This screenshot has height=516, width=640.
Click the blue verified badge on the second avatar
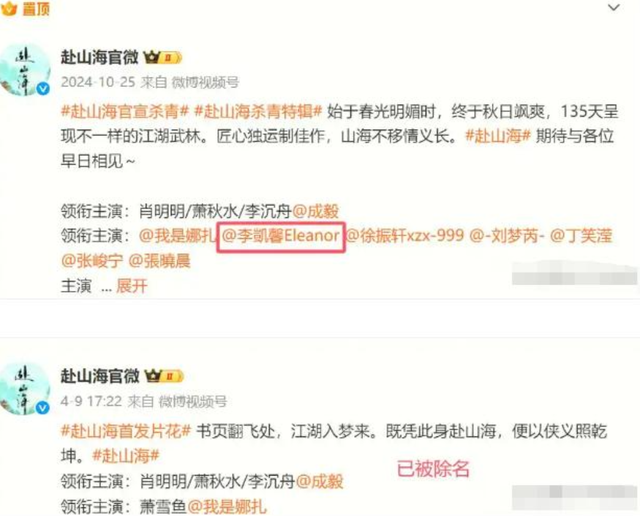click(43, 407)
